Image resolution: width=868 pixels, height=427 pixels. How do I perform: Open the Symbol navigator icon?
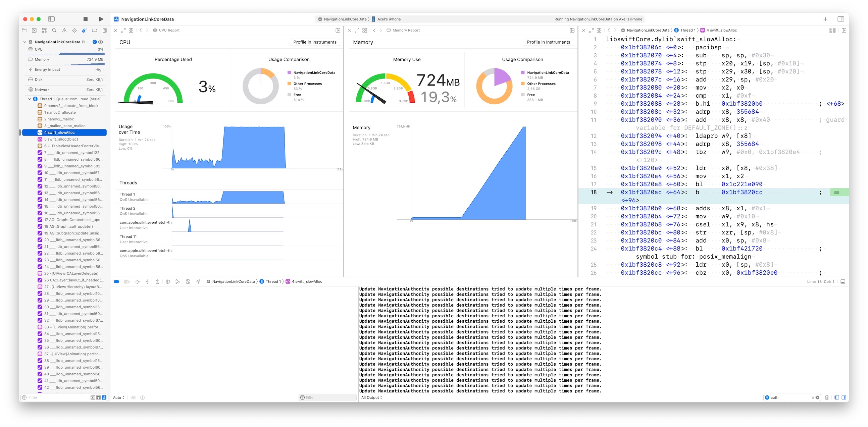coord(44,30)
